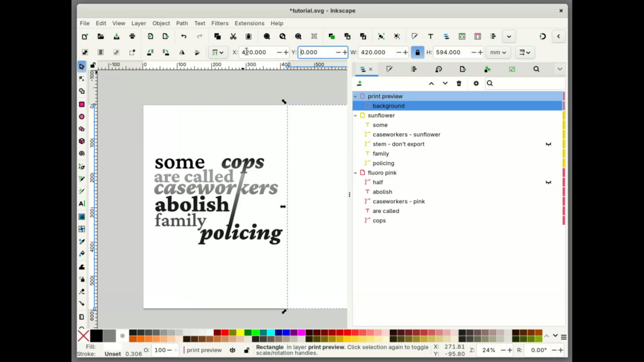The height and width of the screenshot is (362, 644).
Task: Pick the Ellipse/Circle tool
Action: tap(82, 116)
